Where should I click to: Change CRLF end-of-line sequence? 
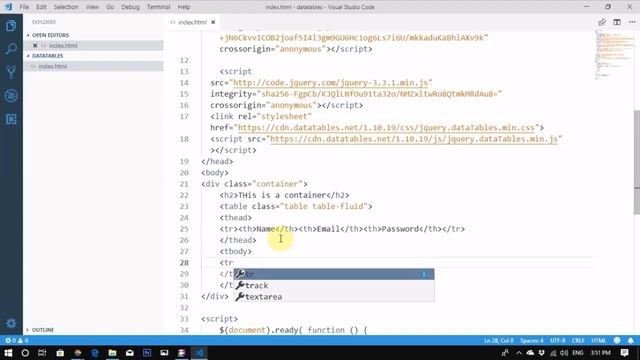(578, 340)
